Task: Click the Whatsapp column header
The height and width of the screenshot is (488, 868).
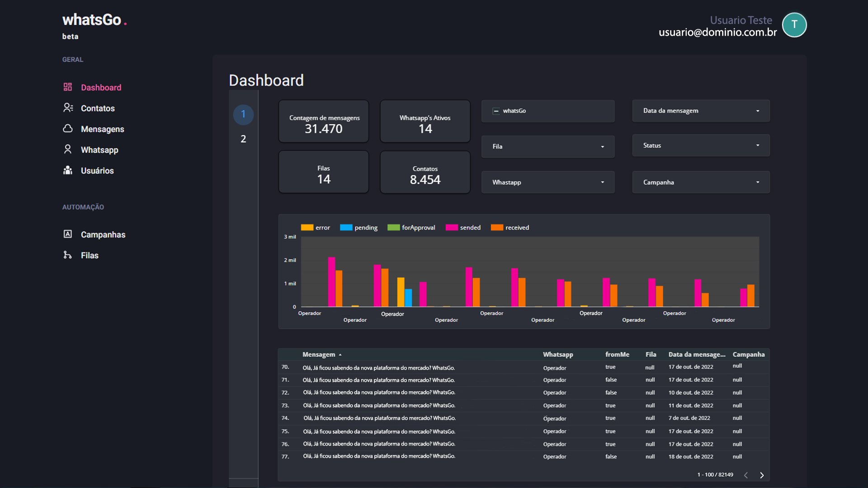Action: [x=558, y=355]
